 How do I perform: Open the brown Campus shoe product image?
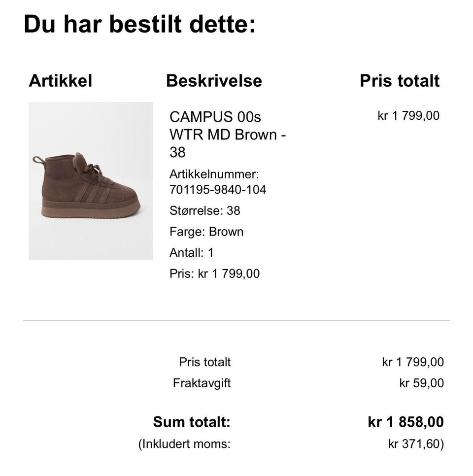(91, 181)
